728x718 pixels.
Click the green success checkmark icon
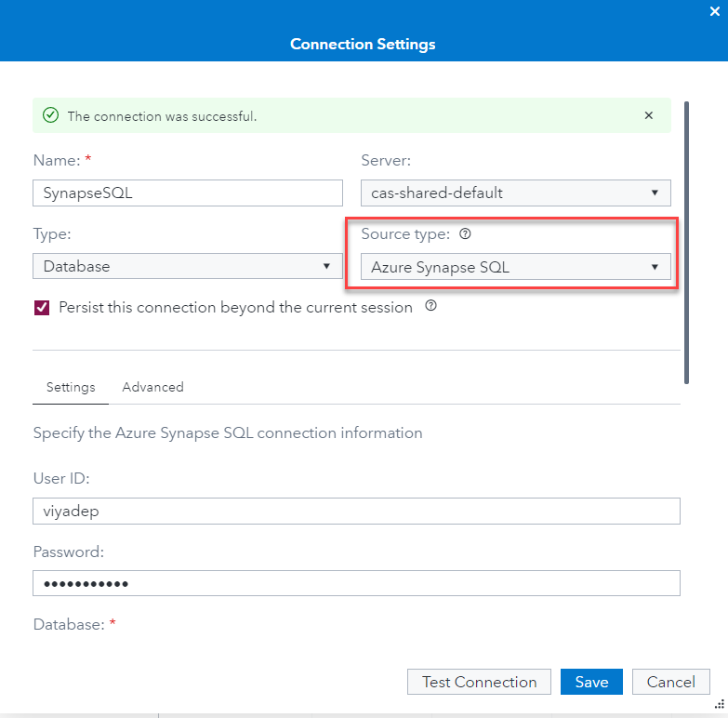pos(51,116)
